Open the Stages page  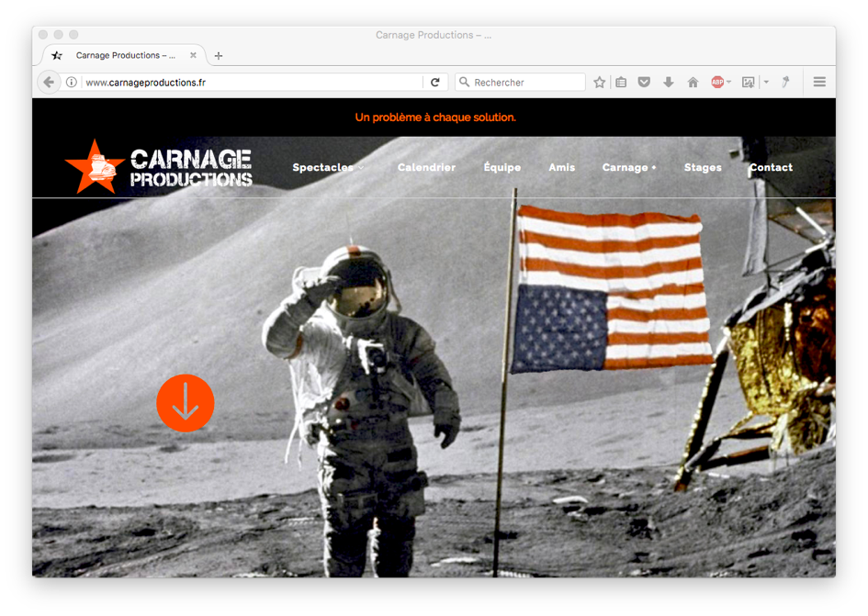click(703, 167)
